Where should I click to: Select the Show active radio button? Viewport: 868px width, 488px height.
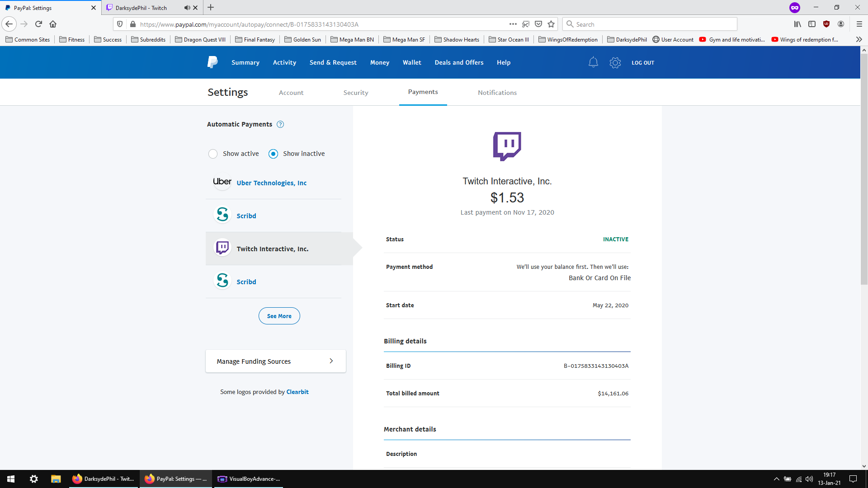[x=213, y=154]
